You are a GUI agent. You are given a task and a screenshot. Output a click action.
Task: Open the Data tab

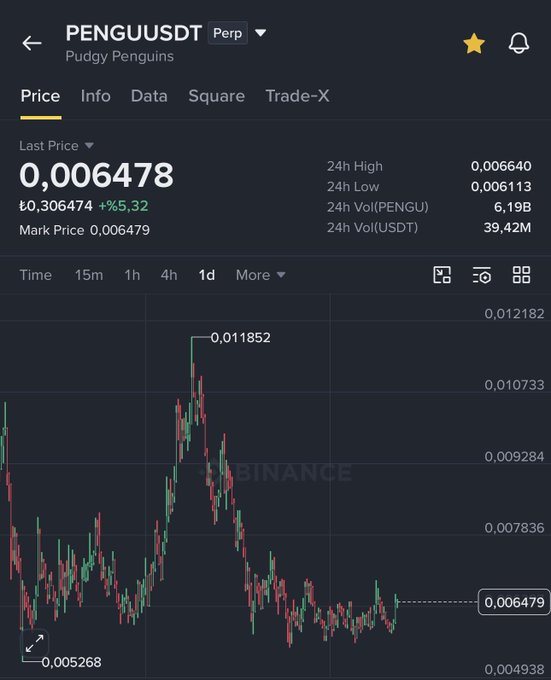[149, 96]
